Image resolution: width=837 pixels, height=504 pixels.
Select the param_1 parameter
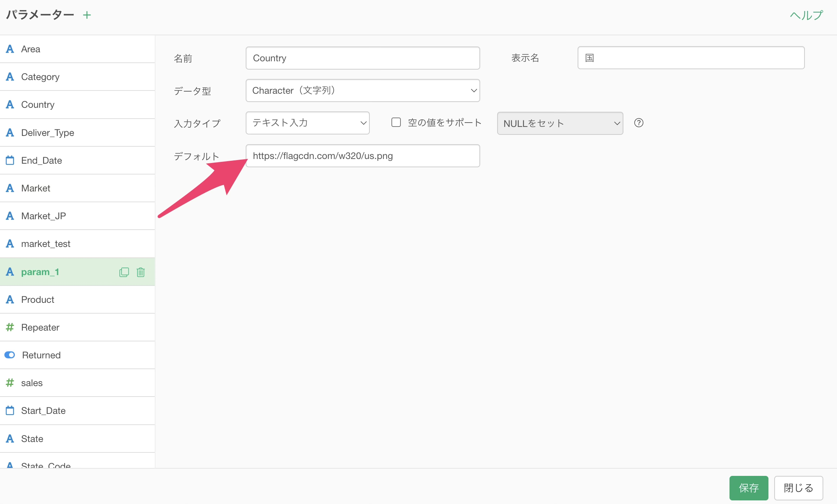(x=78, y=272)
